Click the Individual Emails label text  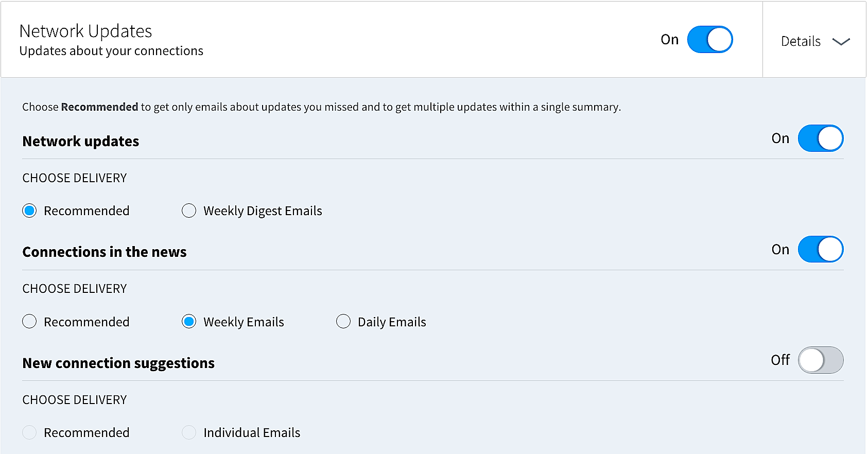(x=252, y=433)
